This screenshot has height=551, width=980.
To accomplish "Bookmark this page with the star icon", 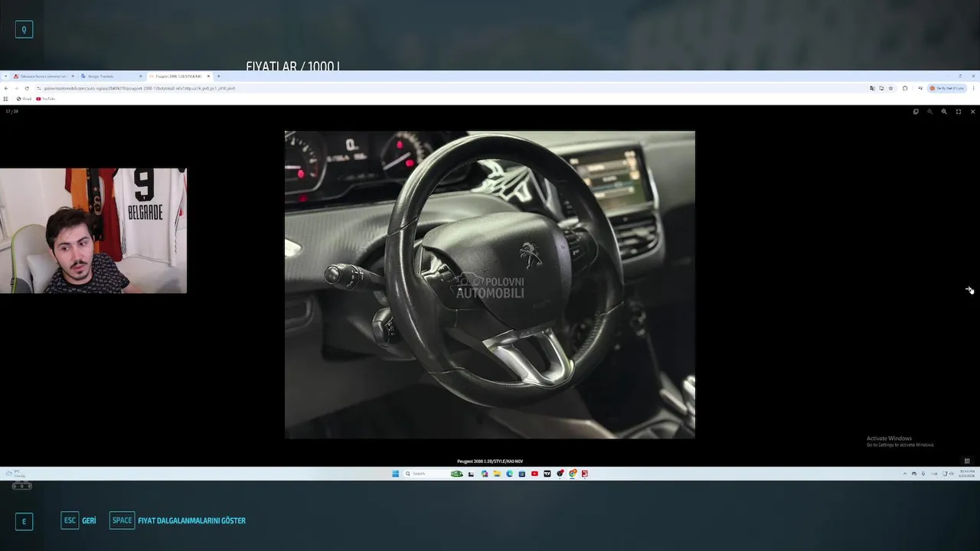I will pyautogui.click(x=890, y=88).
